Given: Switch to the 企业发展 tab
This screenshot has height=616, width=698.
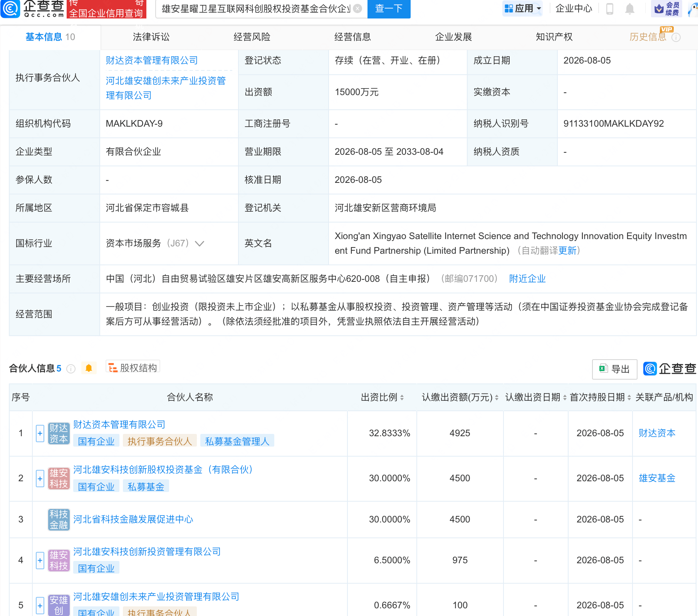Looking at the screenshot, I should (453, 37).
